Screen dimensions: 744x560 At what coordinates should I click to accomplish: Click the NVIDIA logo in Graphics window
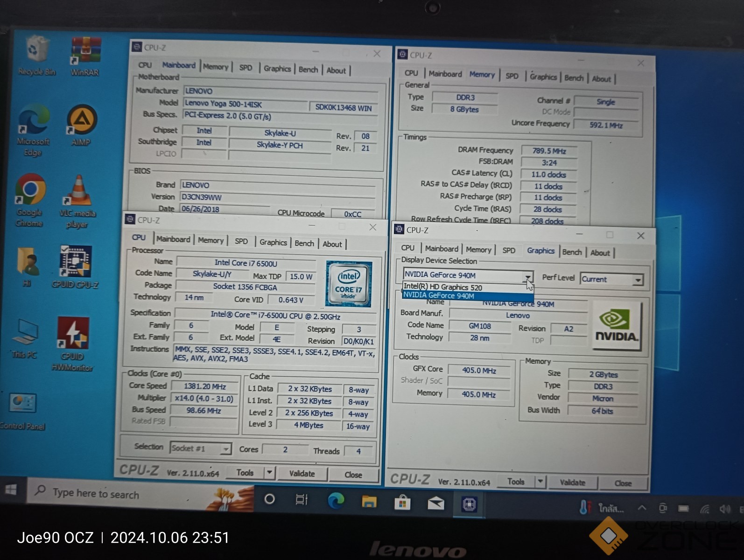click(x=617, y=326)
